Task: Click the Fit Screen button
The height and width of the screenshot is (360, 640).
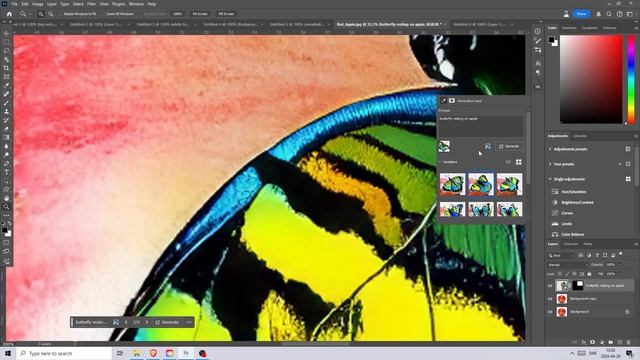Action: 200,14
